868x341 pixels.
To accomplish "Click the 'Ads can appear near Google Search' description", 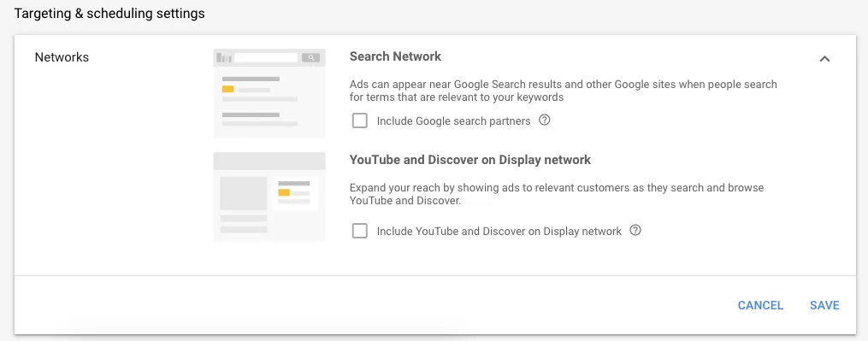I will point(564,91).
